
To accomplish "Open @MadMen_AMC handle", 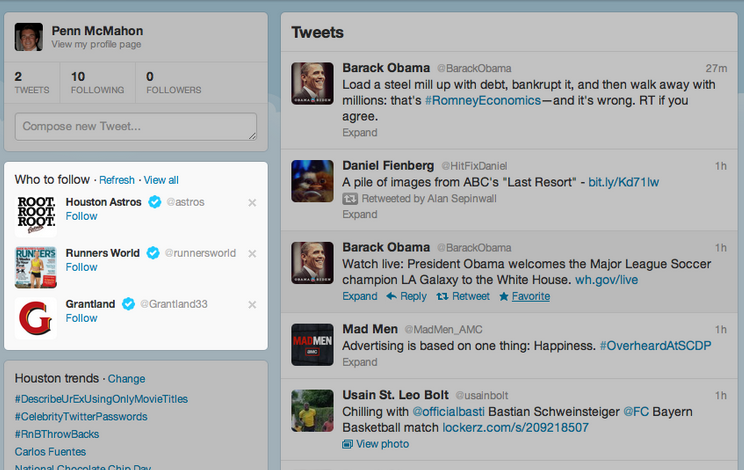I will pos(443,330).
